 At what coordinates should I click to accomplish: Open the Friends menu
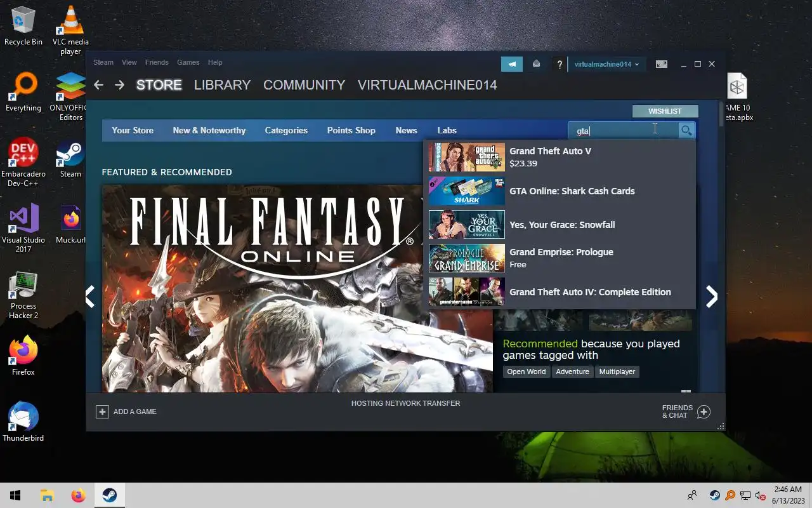[157, 62]
